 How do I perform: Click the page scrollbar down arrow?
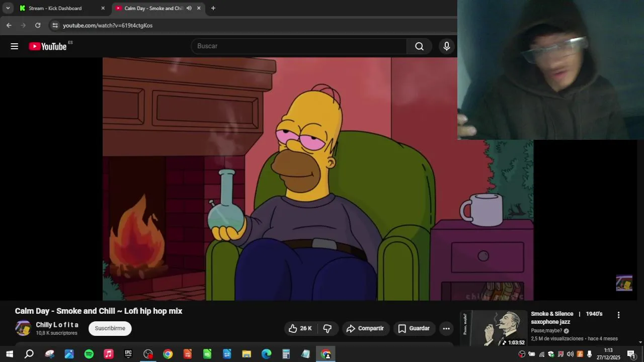tap(640, 342)
